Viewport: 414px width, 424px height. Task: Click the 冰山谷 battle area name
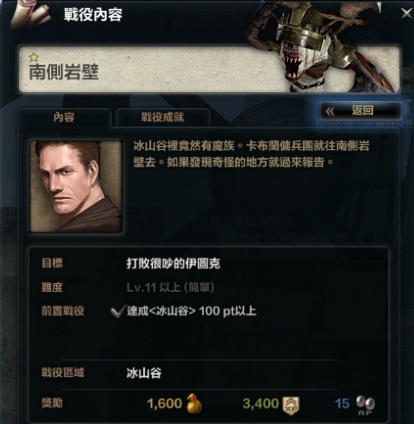pyautogui.click(x=144, y=373)
